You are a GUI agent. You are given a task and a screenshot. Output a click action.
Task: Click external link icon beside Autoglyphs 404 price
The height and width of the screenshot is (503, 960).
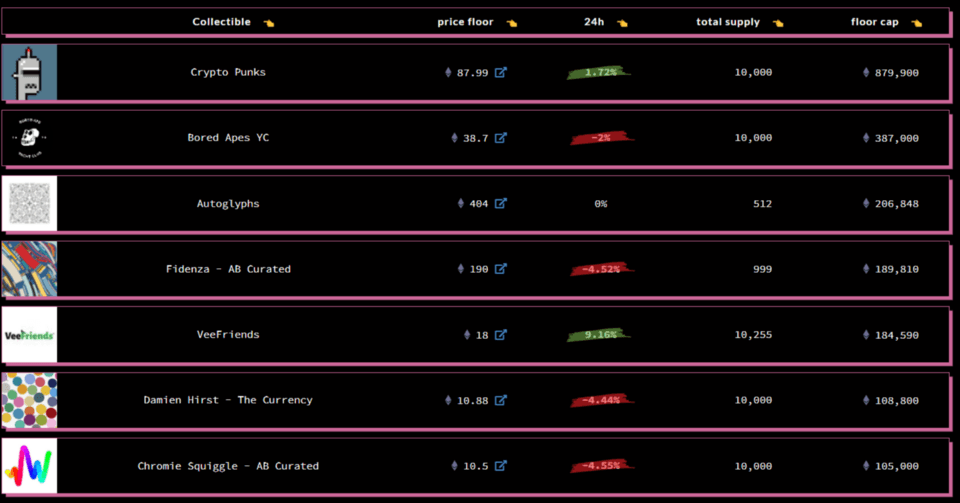(501, 203)
